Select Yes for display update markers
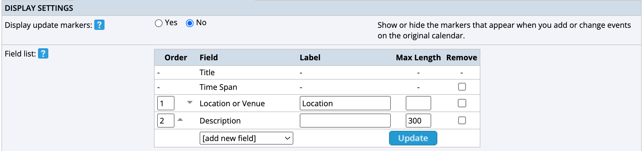Screen dimensions: 644x151 pyautogui.click(x=159, y=23)
